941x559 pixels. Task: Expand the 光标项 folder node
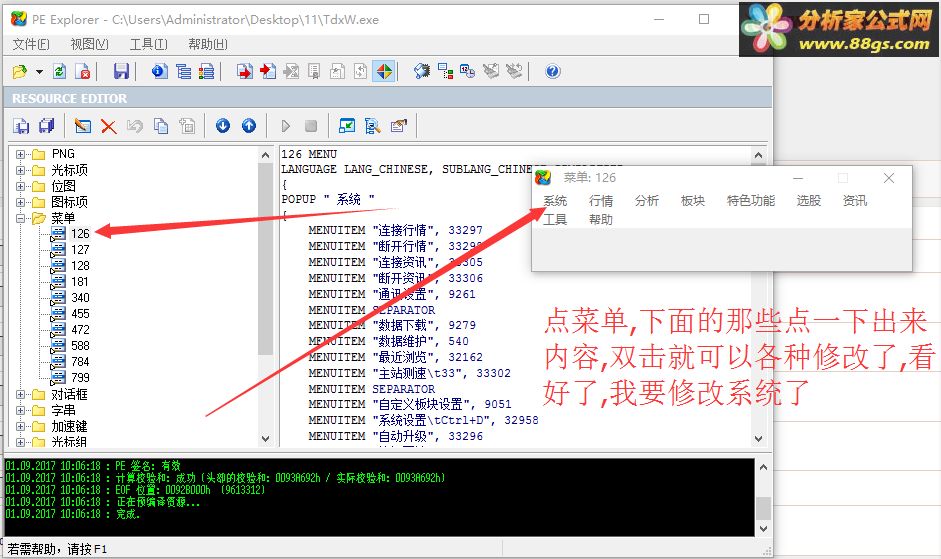click(x=20, y=171)
